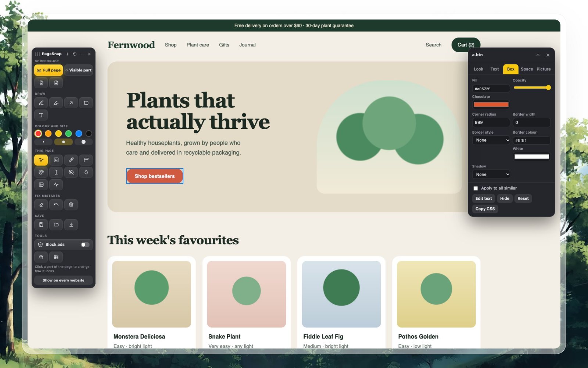Click the undo icon under Fix Mistakes
Image resolution: width=588 pixels, height=368 pixels.
click(x=56, y=205)
